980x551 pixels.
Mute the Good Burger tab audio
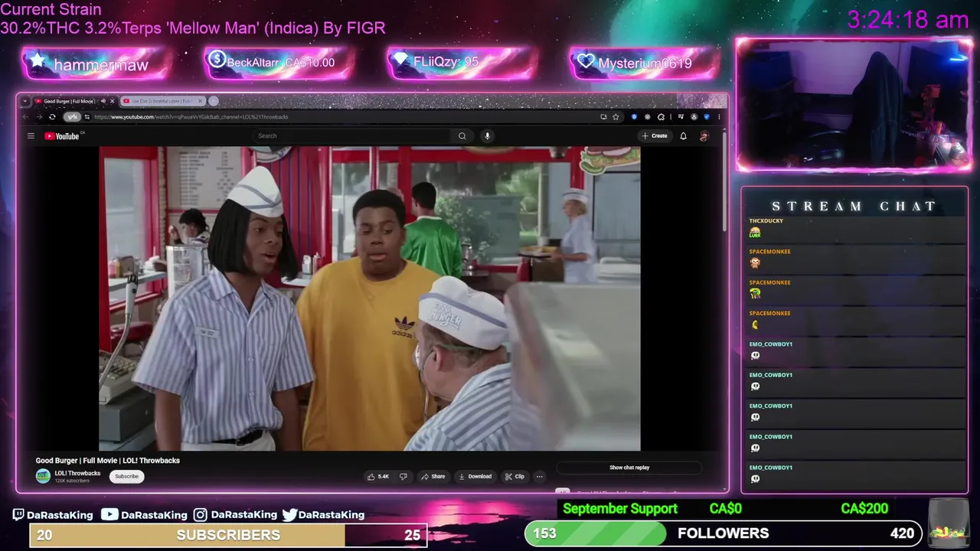click(x=103, y=101)
